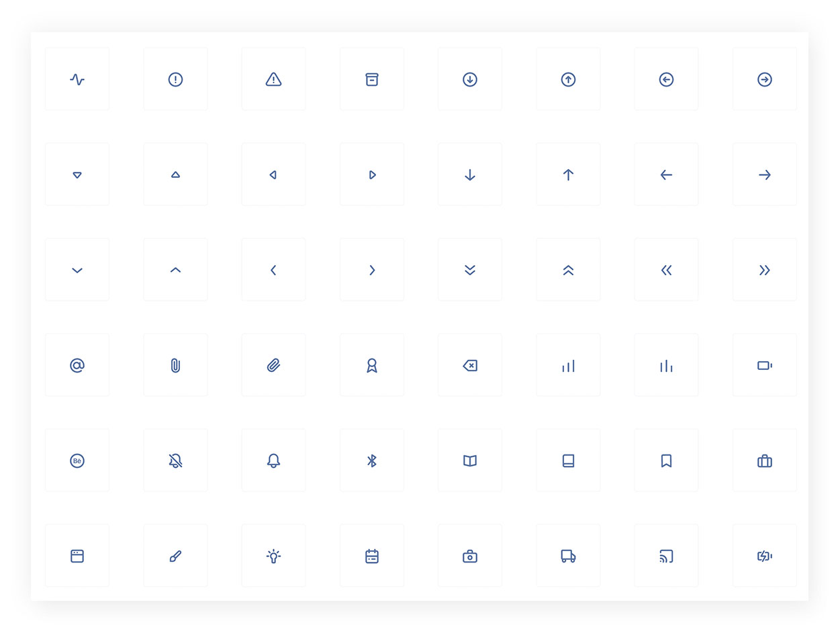The height and width of the screenshot is (629, 840).
Task: Click the muted bell with slash icon
Action: pyautogui.click(x=175, y=461)
